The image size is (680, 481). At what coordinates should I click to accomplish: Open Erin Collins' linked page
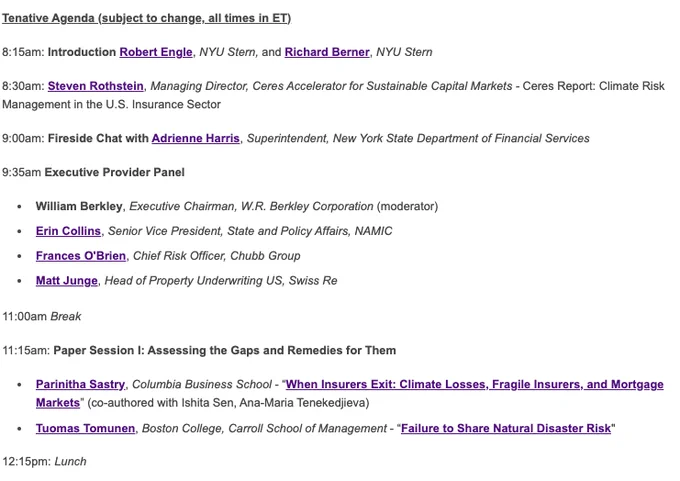(x=68, y=231)
